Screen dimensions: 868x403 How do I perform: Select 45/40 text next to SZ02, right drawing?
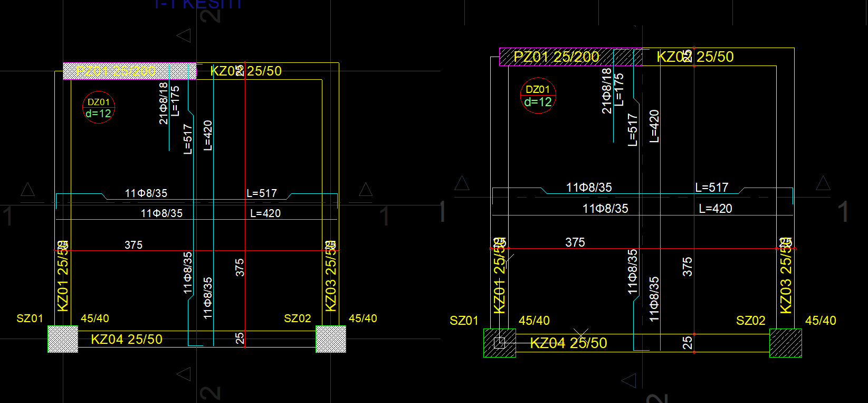(821, 321)
